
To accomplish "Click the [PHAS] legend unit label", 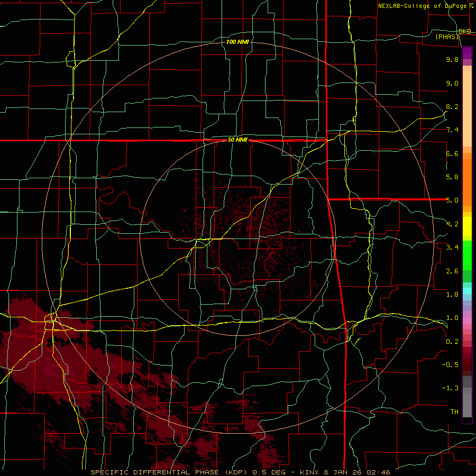I will pos(447,36).
